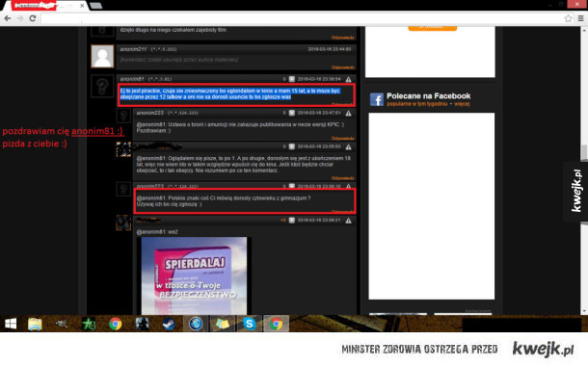
Task: Click the browser forward arrow
Action: tap(20, 18)
